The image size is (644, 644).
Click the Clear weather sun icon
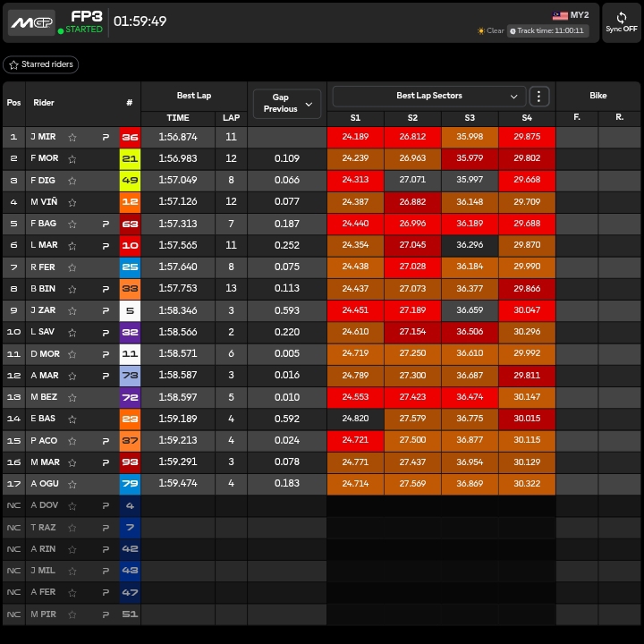pos(481,31)
